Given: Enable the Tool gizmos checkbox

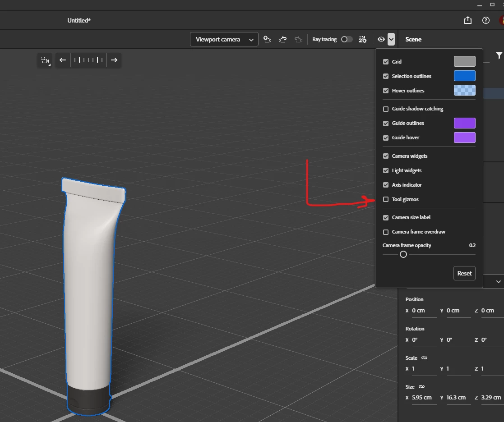Looking at the screenshot, I should 386,199.
